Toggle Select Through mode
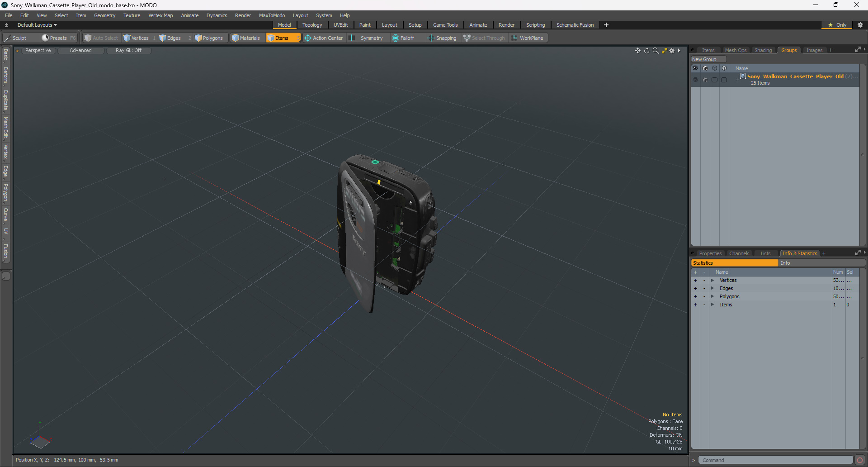This screenshot has width=868, height=467. (484, 38)
